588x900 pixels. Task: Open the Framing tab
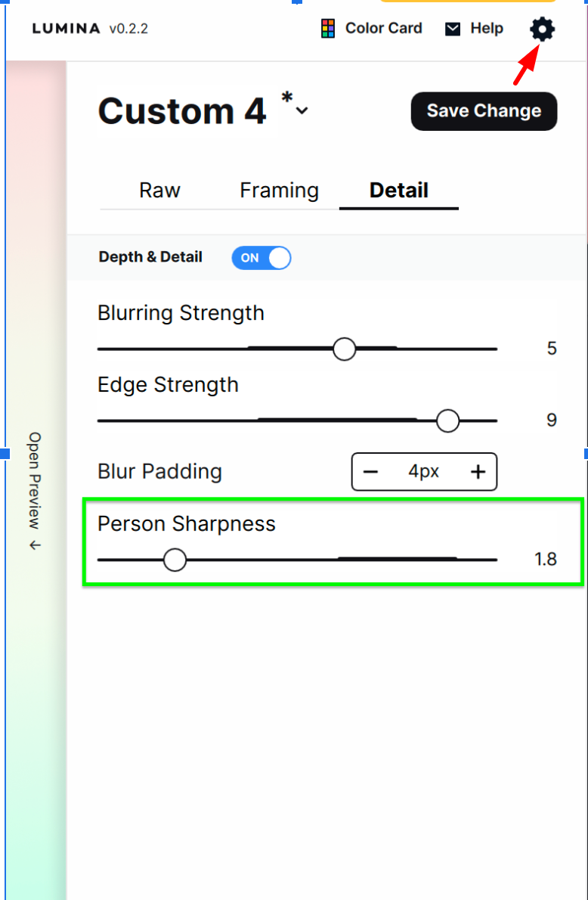pos(279,191)
